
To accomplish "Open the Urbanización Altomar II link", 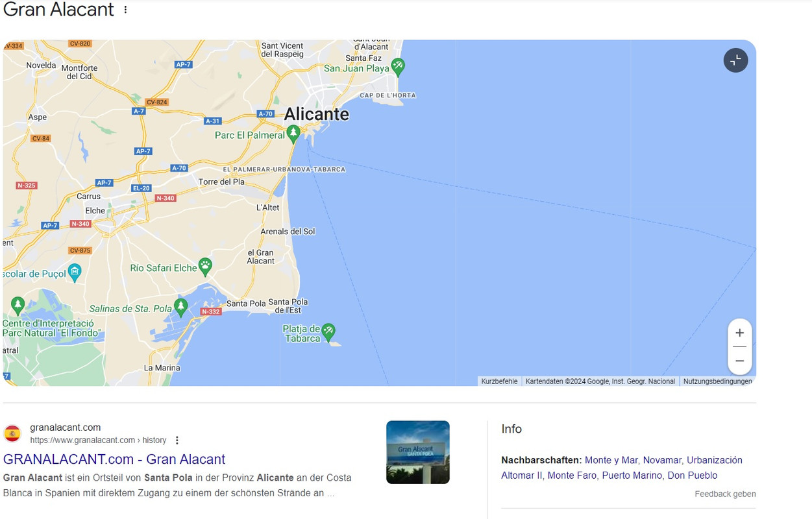I will pos(622,468).
